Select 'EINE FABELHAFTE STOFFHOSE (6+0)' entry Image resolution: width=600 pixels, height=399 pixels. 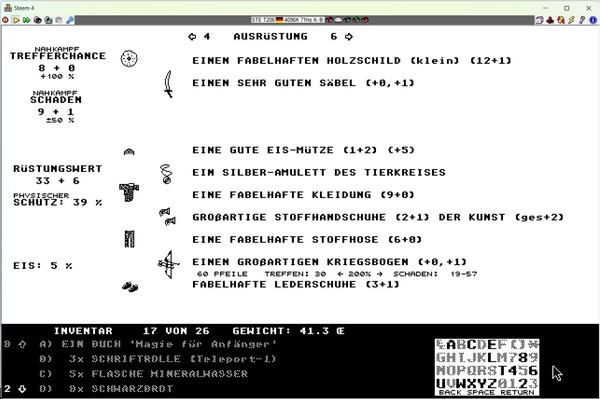tap(307, 239)
